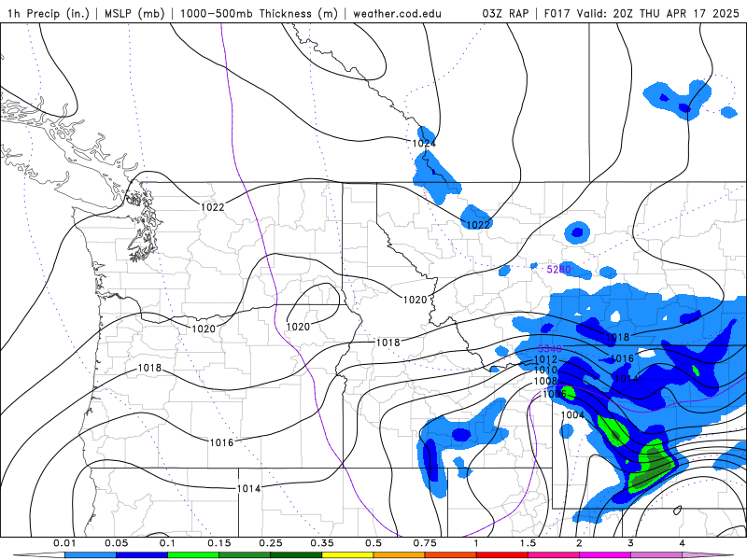Click the 1004 isobar label

tap(572, 414)
